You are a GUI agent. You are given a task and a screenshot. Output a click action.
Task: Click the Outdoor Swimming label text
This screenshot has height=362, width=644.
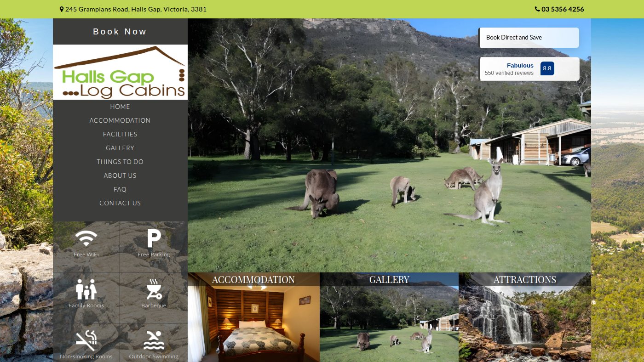click(154, 356)
